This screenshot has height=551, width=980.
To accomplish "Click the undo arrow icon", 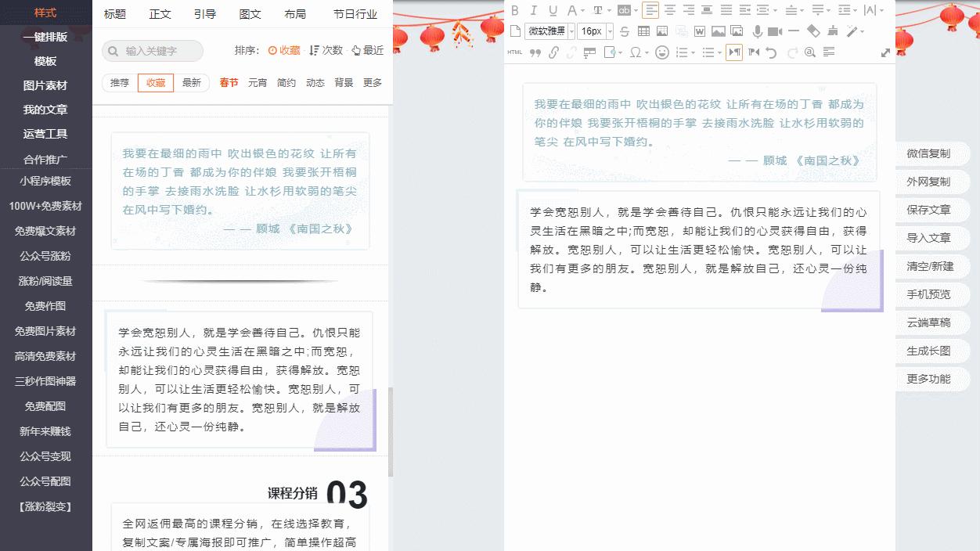I will pos(772,52).
